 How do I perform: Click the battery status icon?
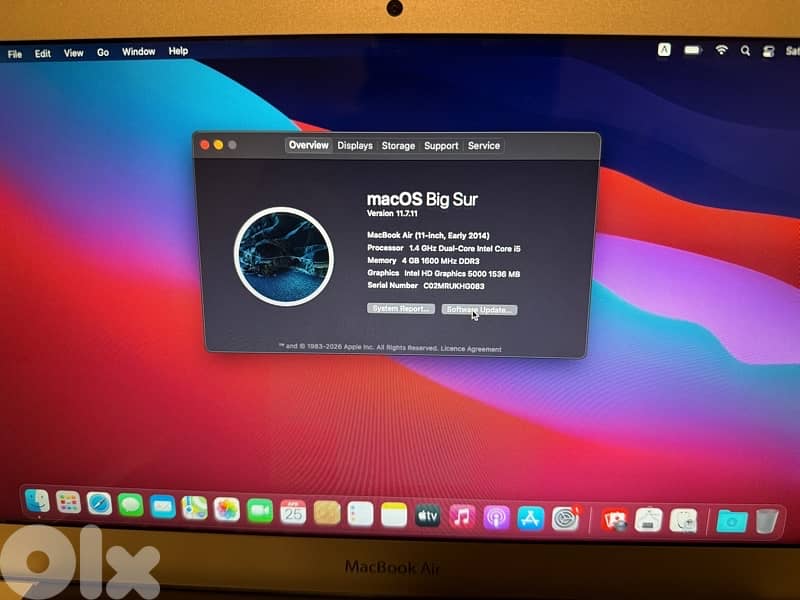(693, 50)
